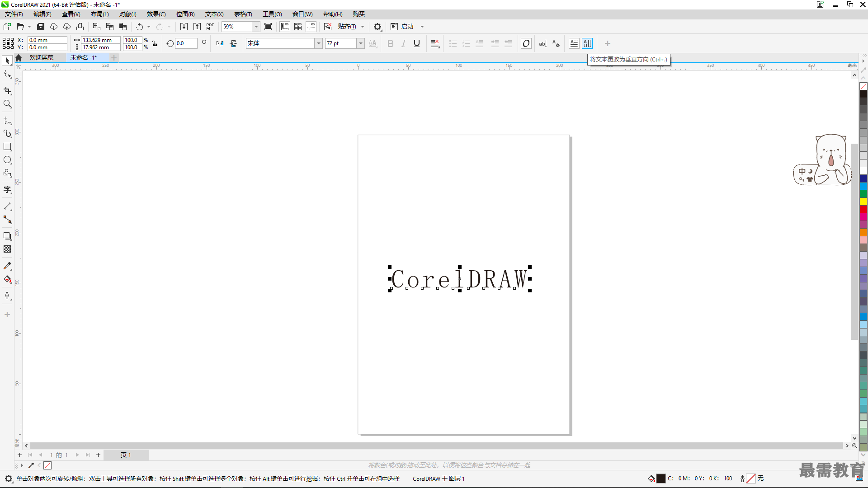
Task: Expand the Open file dropdown arrow
Action: [29, 27]
